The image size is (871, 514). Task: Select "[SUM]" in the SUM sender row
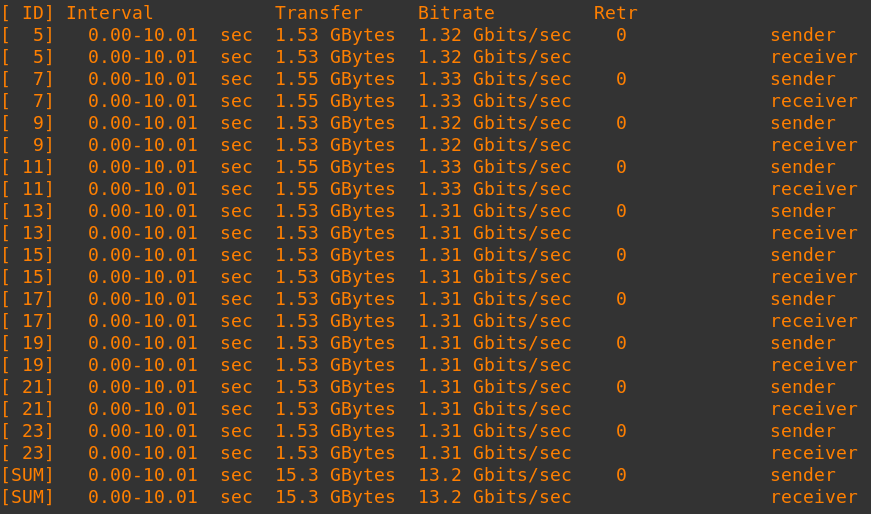click(x=27, y=475)
